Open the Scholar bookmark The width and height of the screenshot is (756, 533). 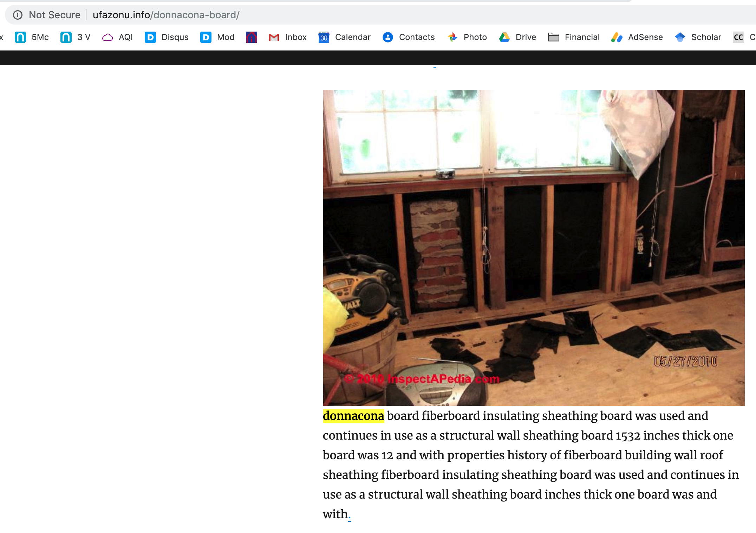pos(698,37)
